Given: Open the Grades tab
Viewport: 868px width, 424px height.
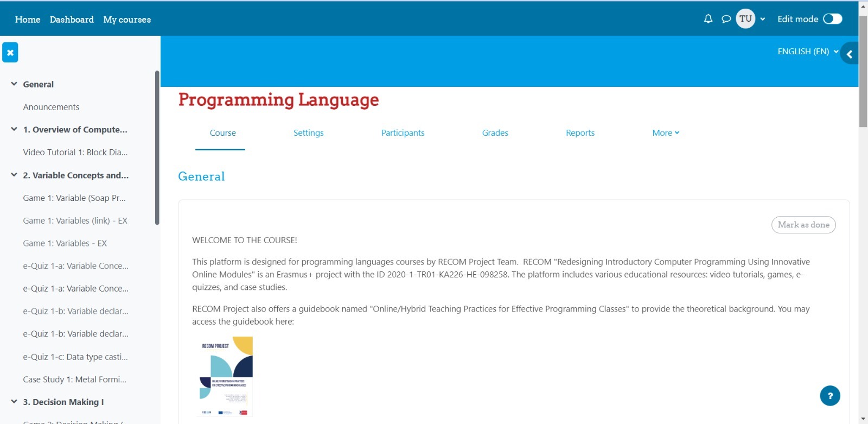Looking at the screenshot, I should [495, 133].
